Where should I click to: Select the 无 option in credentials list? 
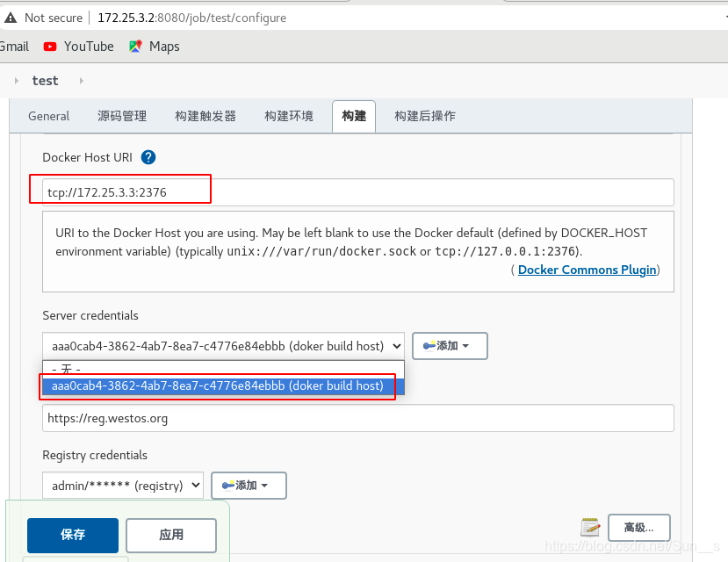click(x=223, y=370)
